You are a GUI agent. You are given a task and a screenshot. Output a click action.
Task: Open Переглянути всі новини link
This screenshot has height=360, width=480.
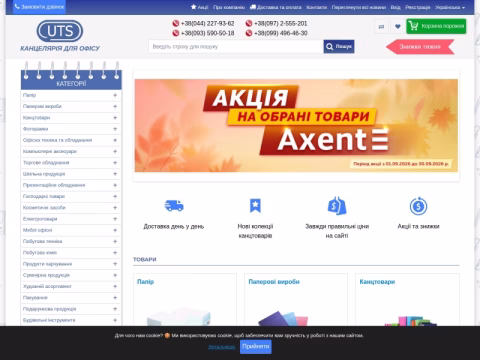click(x=359, y=7)
